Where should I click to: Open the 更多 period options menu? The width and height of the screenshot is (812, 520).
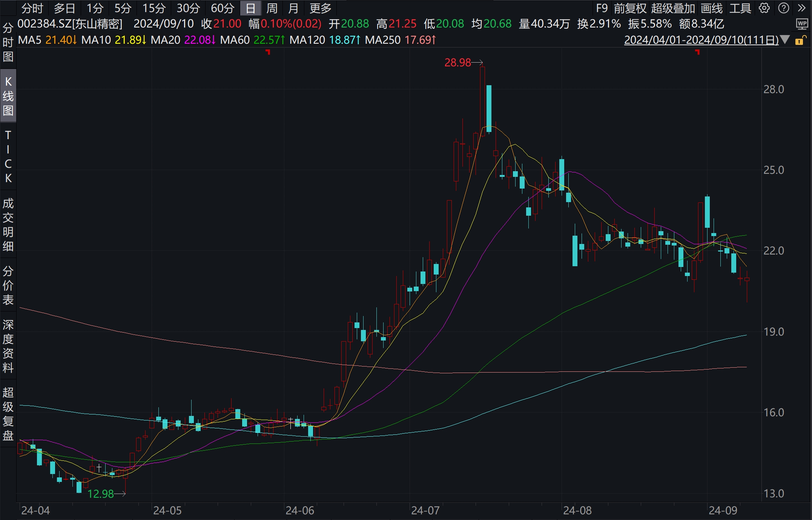(320, 8)
